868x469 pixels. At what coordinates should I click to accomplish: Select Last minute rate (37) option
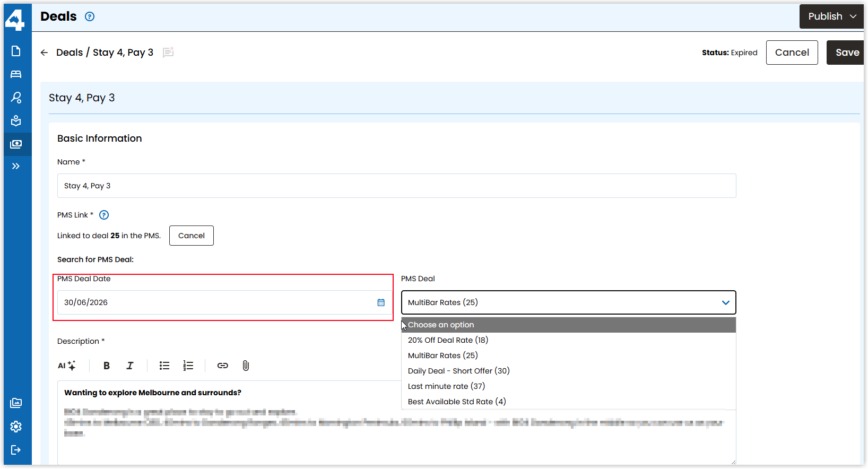click(x=569, y=386)
